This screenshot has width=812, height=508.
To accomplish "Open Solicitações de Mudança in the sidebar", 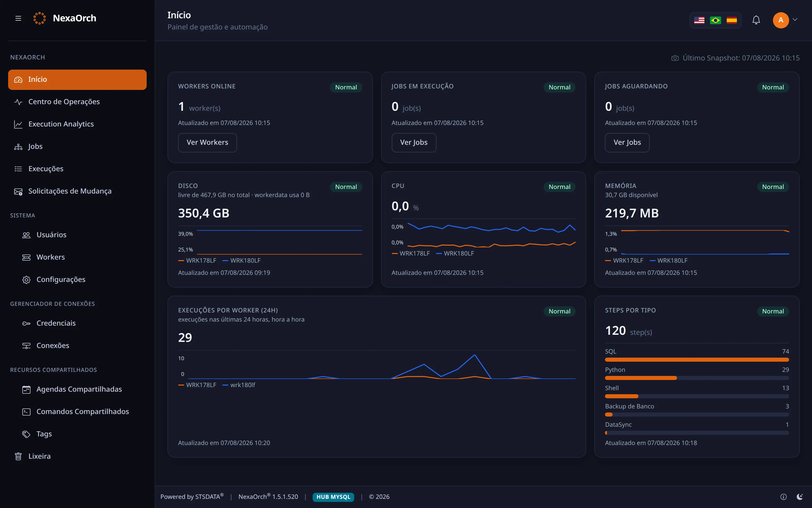I will 77,191.
